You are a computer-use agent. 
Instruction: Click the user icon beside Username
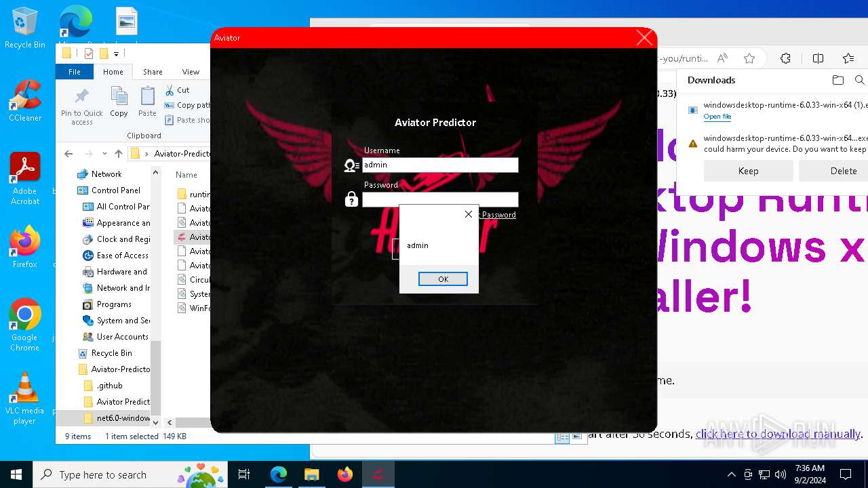[x=351, y=165]
